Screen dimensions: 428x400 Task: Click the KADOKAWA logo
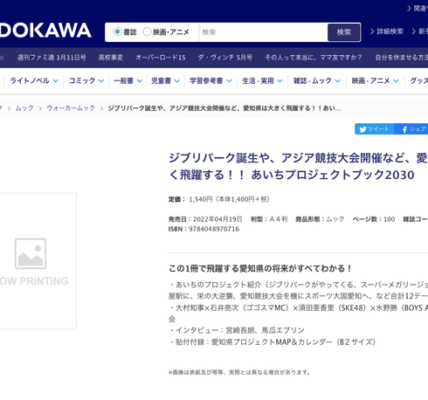[45, 31]
